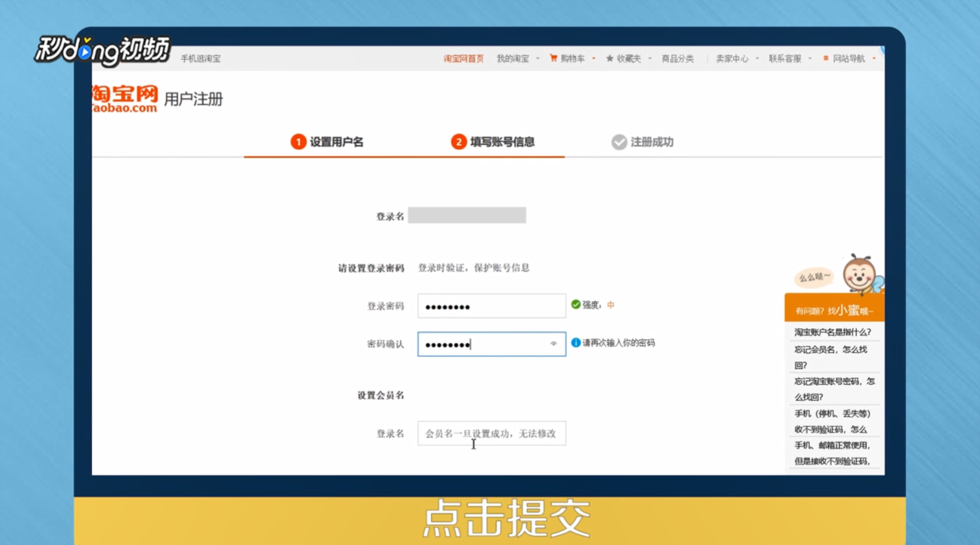Open 手机、邮箱正常使用 help link

[832, 453]
